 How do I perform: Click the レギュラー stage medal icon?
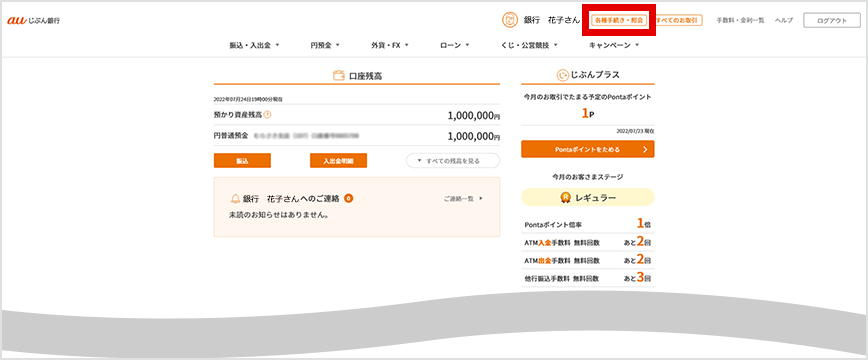(566, 197)
